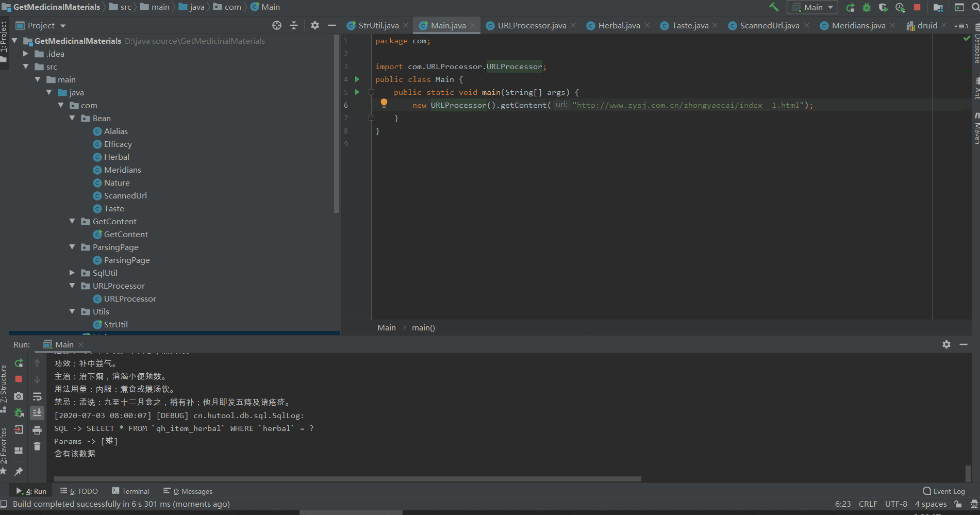Pin the Run tool window tab

pos(19,472)
